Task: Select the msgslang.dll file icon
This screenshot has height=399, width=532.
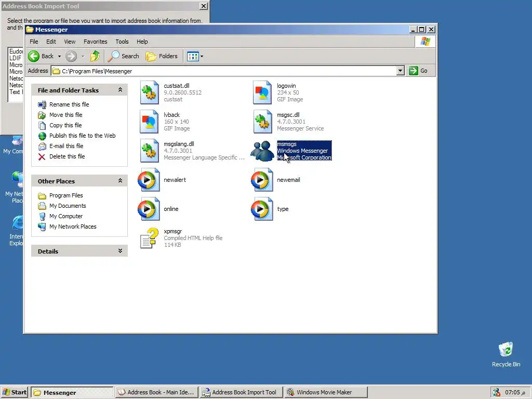Action: click(x=149, y=151)
